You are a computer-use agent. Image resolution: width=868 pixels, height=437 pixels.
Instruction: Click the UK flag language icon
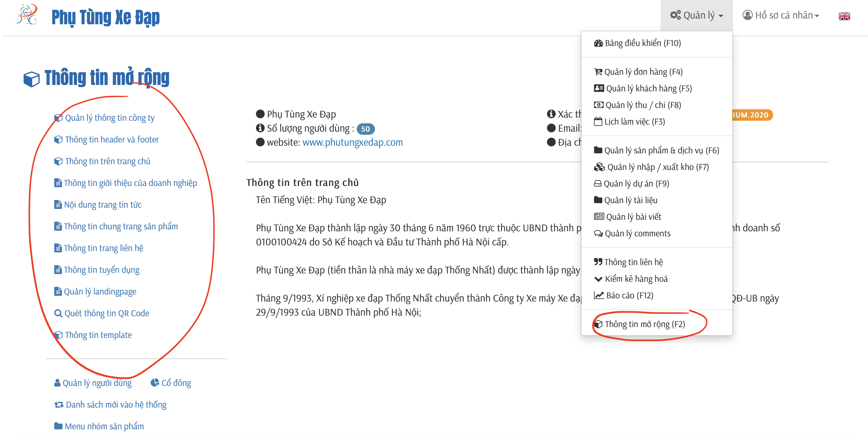844,16
